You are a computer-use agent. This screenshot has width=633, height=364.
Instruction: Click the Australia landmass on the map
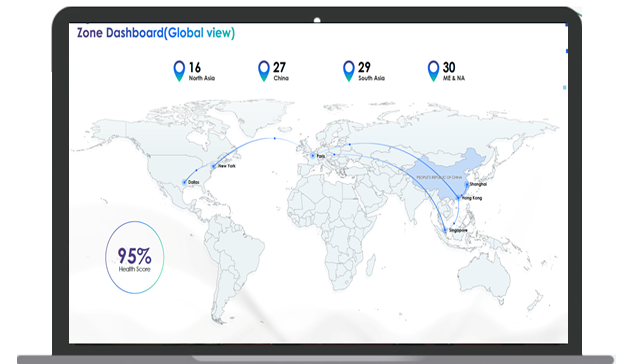tap(482, 276)
